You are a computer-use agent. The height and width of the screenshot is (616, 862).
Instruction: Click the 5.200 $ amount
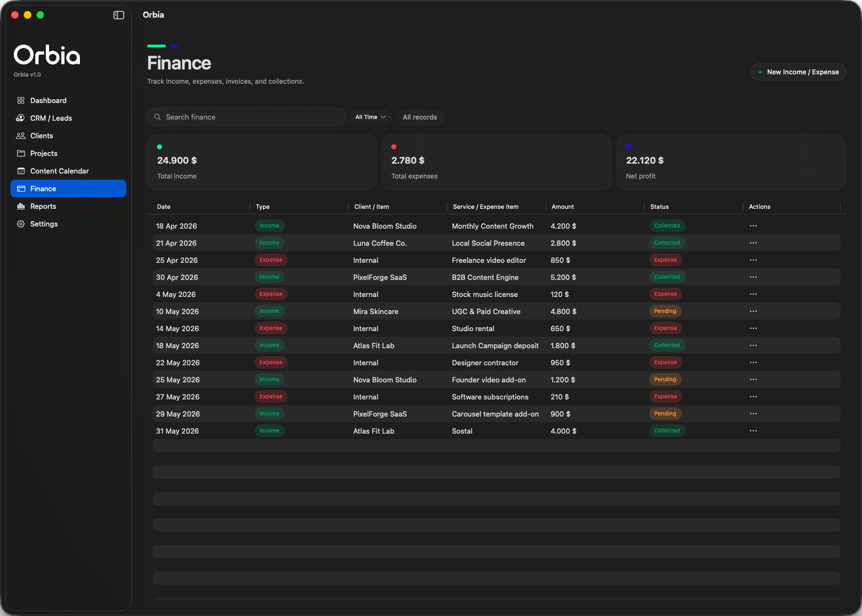(563, 277)
